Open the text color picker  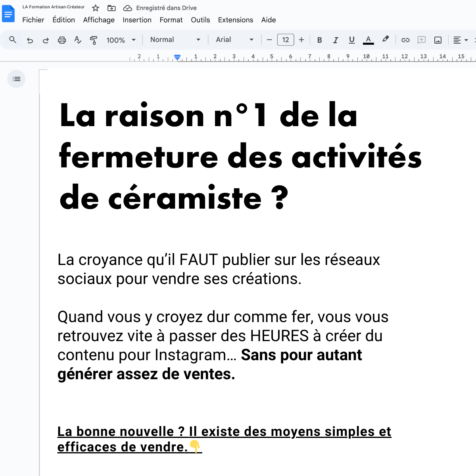(x=369, y=40)
